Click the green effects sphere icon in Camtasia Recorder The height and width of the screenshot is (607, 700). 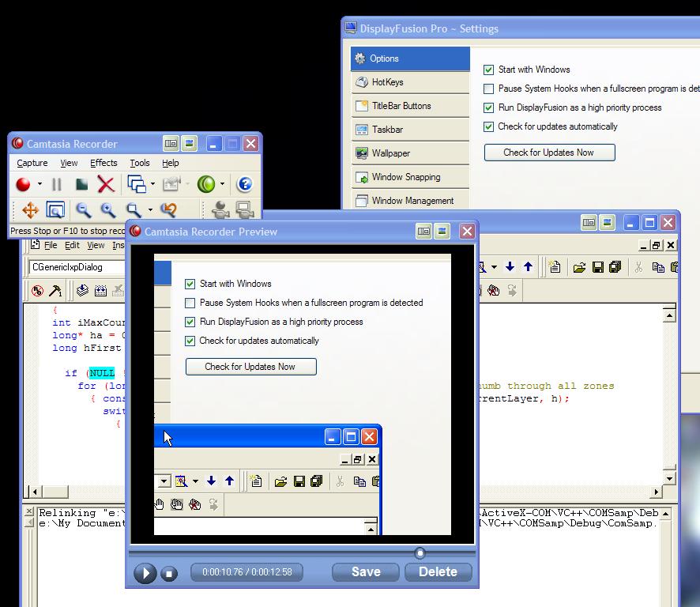pyautogui.click(x=205, y=184)
